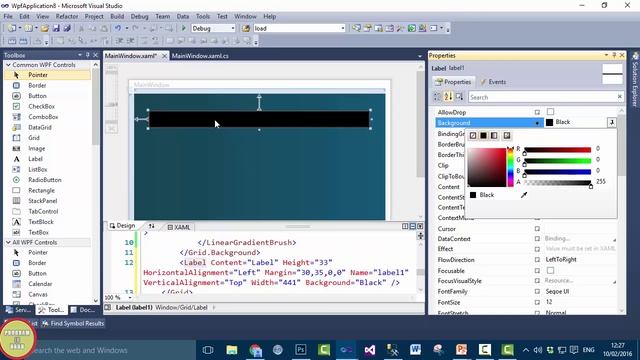Collapse the All WPF Controls group
The image size is (640, 360).
(8, 242)
